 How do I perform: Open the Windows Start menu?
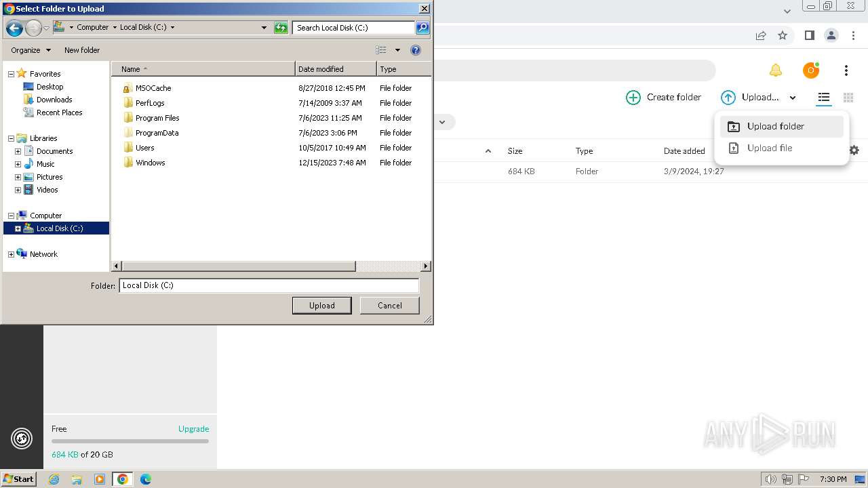18,479
